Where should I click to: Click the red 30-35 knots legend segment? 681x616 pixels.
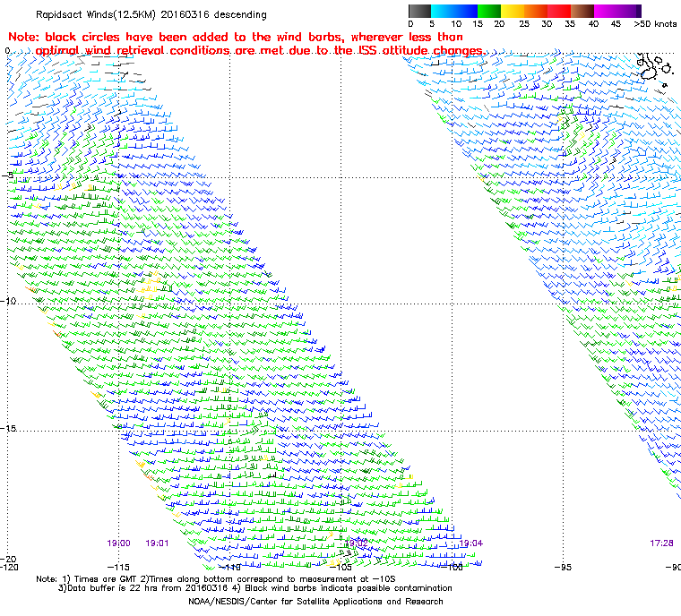(559, 11)
